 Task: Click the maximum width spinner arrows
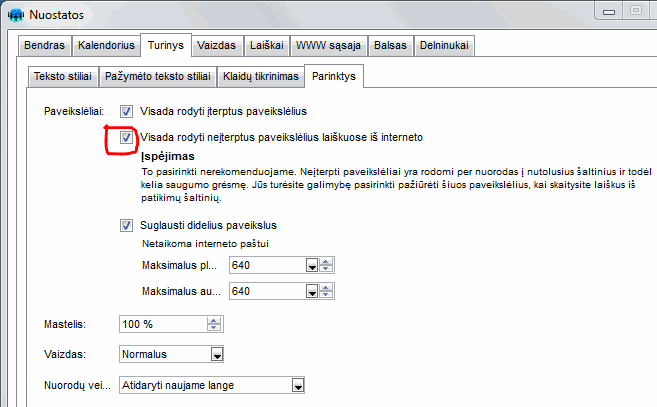(326, 265)
